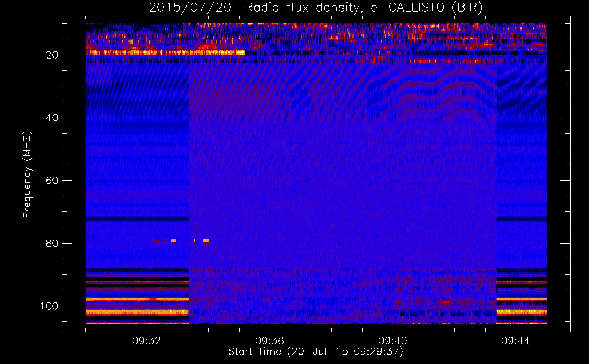Click the "09:40" time tick label
Screen dimensions: 589x364
pyautogui.click(x=393, y=341)
